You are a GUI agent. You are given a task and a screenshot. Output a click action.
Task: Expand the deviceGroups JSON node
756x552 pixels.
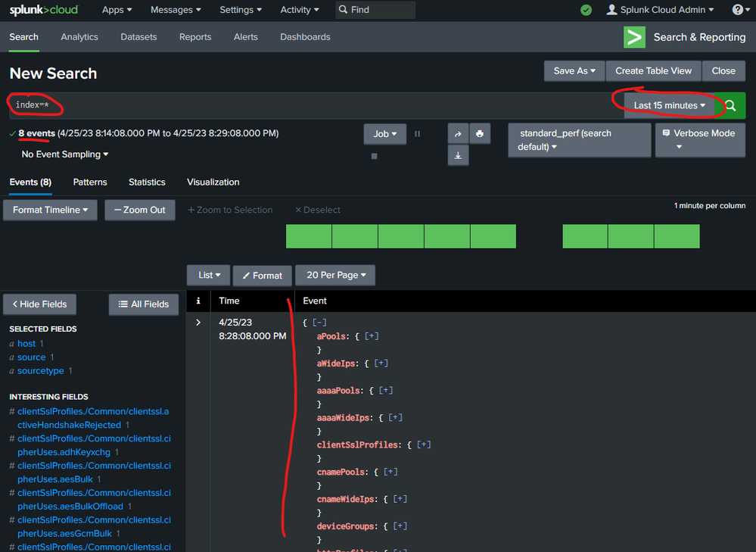point(400,526)
